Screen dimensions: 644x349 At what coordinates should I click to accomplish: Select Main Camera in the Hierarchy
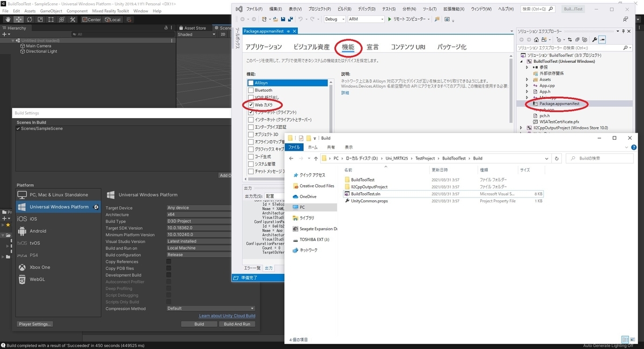39,46
